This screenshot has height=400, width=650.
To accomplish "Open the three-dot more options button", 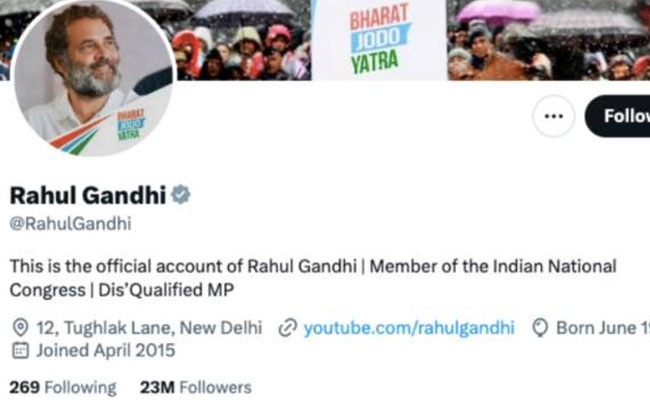I will pyautogui.click(x=553, y=116).
